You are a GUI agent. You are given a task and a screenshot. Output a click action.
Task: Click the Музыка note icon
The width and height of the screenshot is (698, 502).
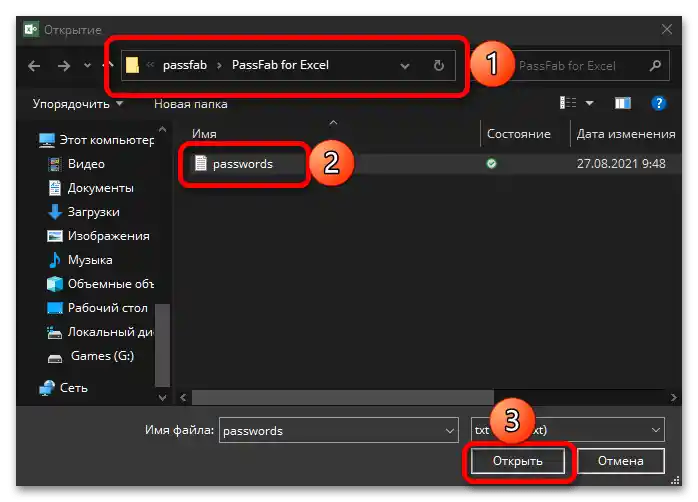click(x=55, y=260)
